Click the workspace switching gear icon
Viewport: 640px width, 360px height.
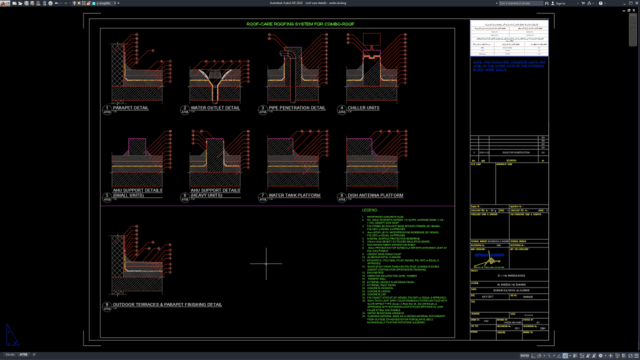[x=600, y=356]
